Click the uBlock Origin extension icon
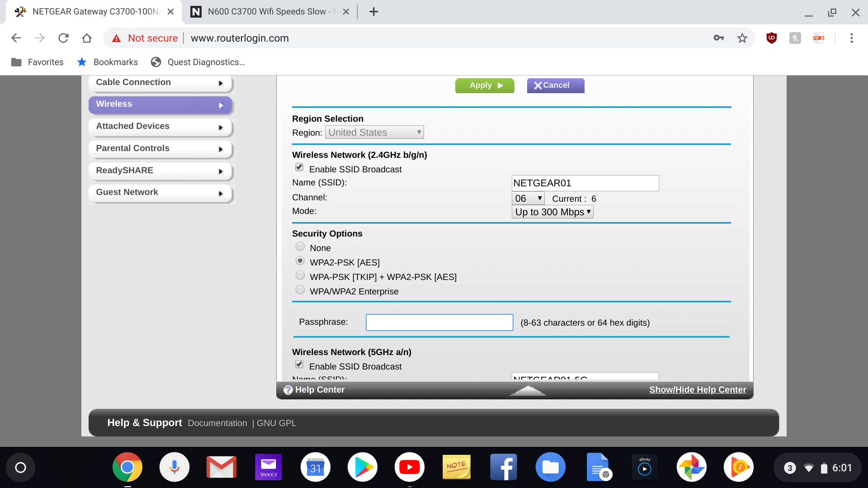This screenshot has width=868, height=488. (x=771, y=38)
